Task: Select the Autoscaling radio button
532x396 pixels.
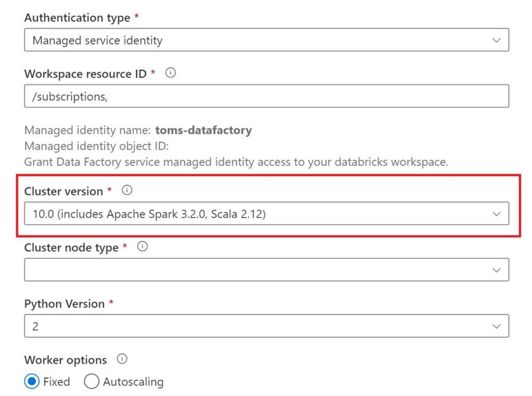Action: [x=91, y=382]
